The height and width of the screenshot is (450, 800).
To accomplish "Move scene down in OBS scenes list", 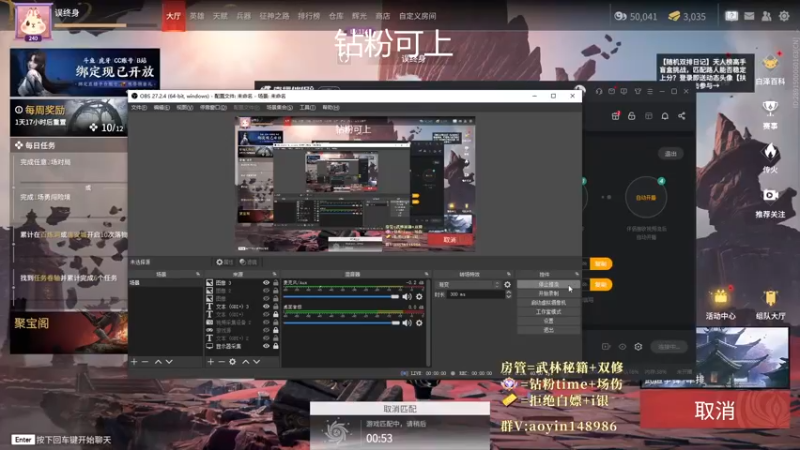I will [169, 362].
